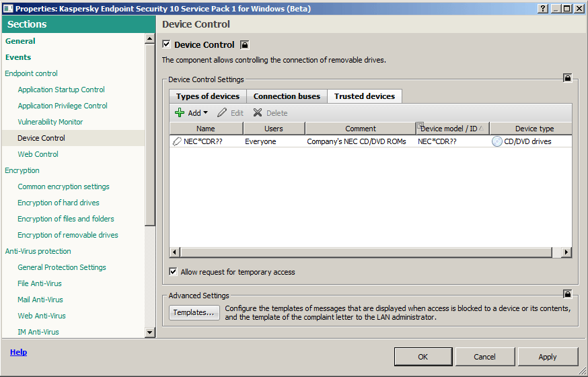588x377 pixels.
Task: Click the OK button
Action: [423, 357]
